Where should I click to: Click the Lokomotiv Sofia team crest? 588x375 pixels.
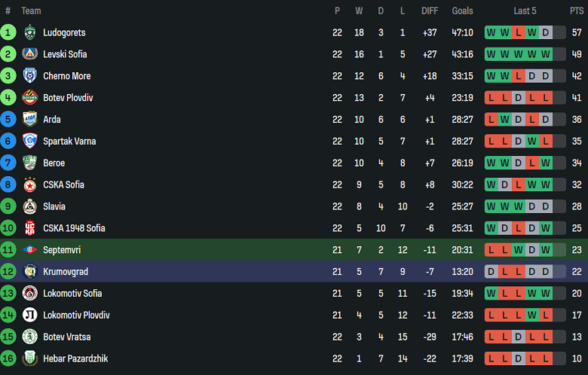click(x=29, y=294)
